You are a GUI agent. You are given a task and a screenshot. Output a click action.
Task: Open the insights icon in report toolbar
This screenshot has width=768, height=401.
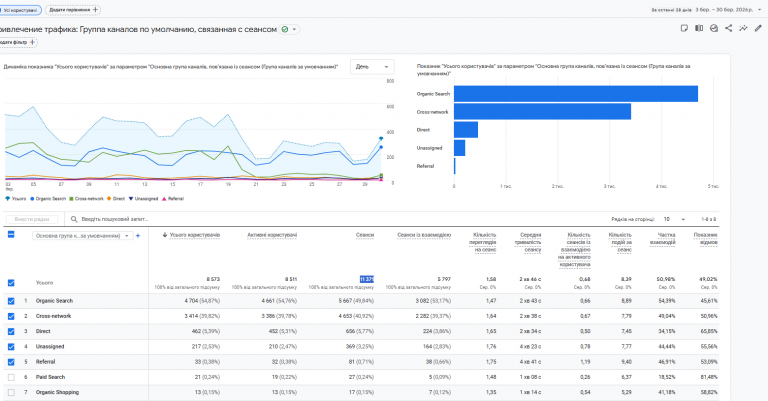(x=714, y=28)
